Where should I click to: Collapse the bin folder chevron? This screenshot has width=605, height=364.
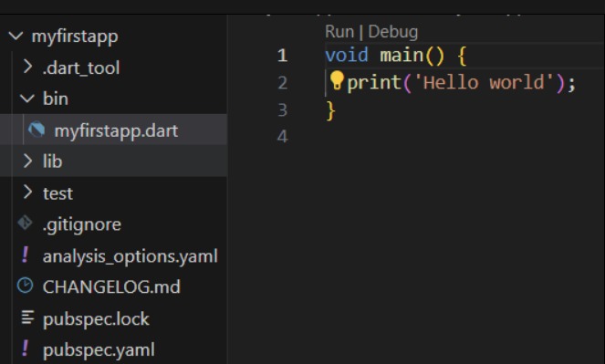pos(27,99)
